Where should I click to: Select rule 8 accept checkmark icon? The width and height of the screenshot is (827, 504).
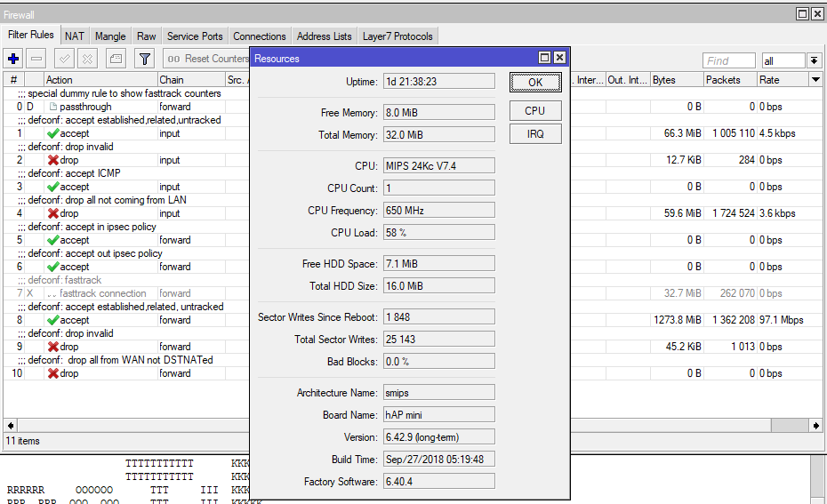[x=52, y=320]
